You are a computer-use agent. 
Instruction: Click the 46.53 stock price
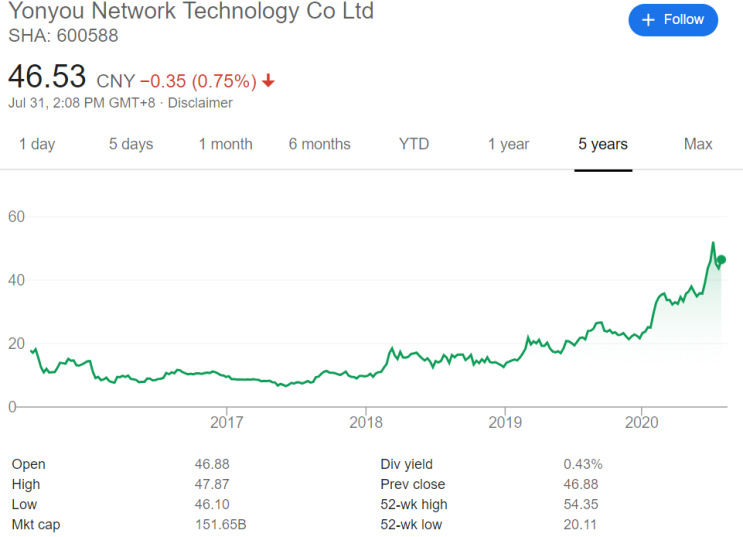47,78
